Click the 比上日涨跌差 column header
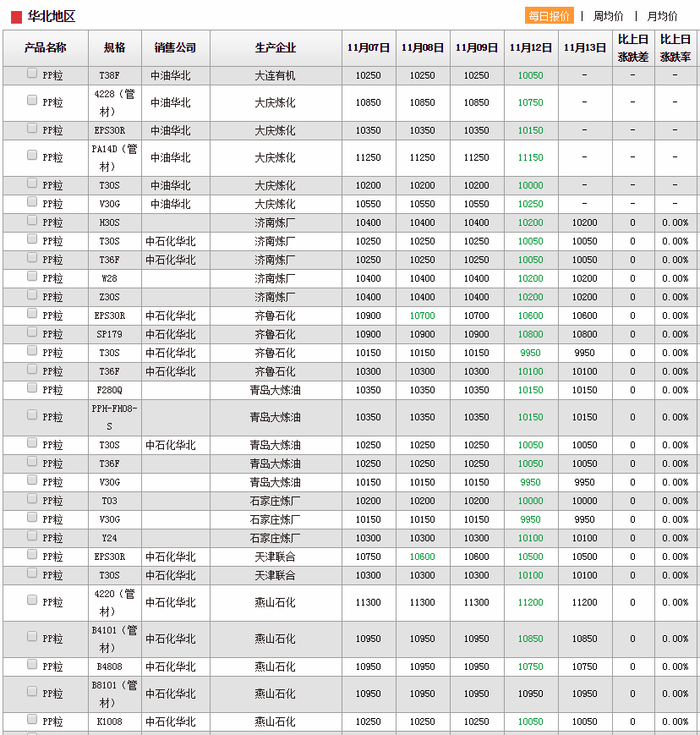The width and height of the screenshot is (700, 735). 633,48
